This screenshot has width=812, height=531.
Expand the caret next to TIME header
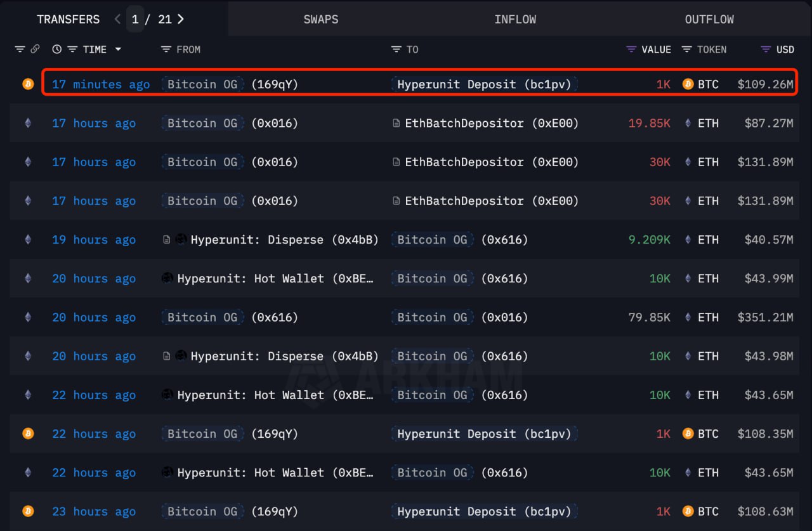[118, 49]
